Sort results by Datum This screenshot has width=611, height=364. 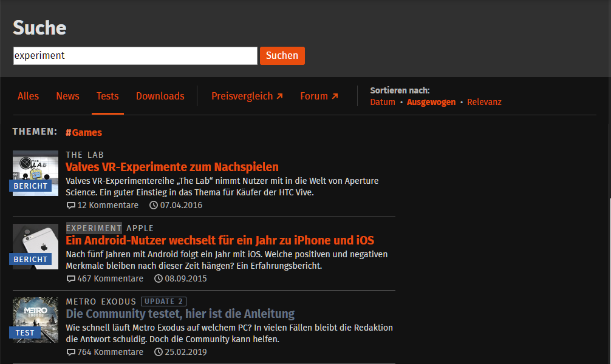383,102
